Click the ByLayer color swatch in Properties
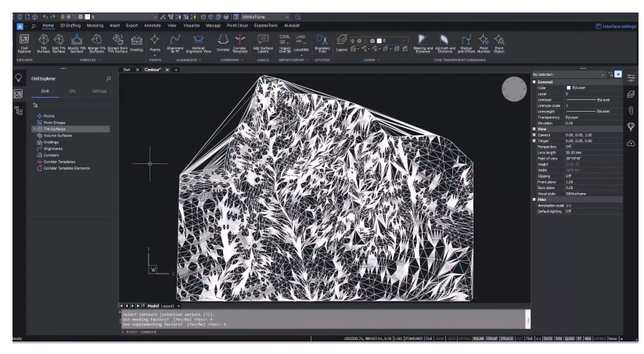This screenshot has height=354, width=644. point(568,88)
